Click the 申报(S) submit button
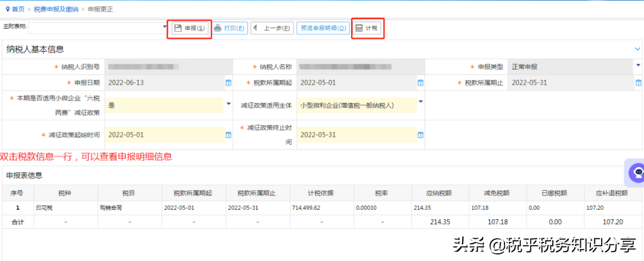 coord(190,29)
